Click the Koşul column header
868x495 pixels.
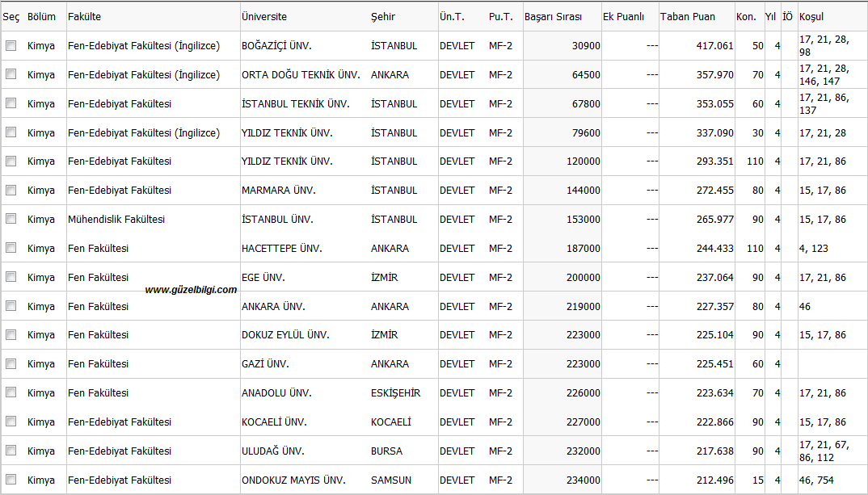pyautogui.click(x=811, y=17)
